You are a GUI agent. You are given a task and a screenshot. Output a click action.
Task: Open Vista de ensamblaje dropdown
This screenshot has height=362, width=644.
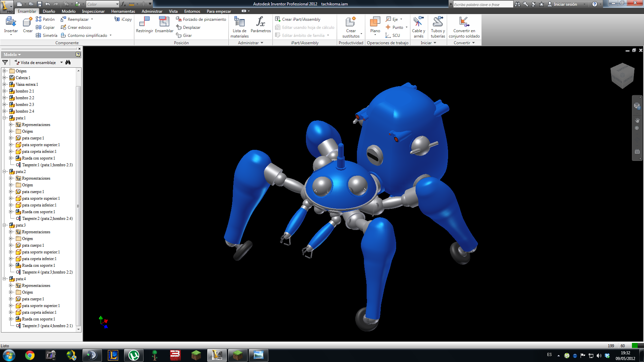pyautogui.click(x=61, y=62)
